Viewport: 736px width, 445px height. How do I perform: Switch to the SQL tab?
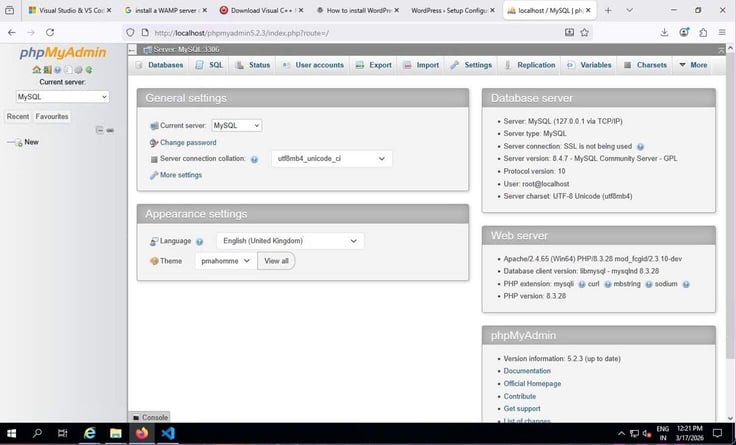(x=209, y=65)
